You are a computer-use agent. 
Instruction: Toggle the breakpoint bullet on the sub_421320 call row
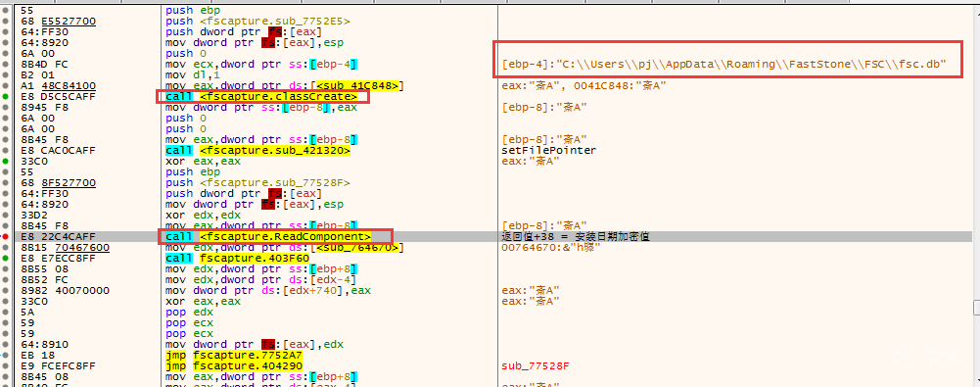coord(6,151)
